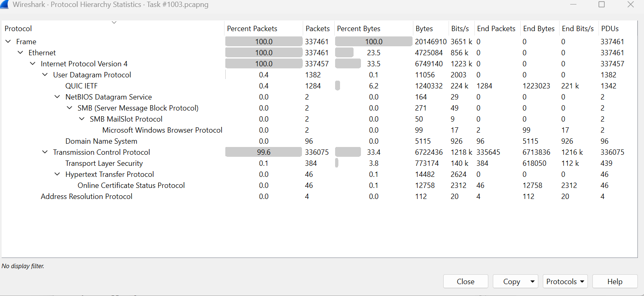
Task: Select Transport Layer Security row
Action: tap(104, 163)
